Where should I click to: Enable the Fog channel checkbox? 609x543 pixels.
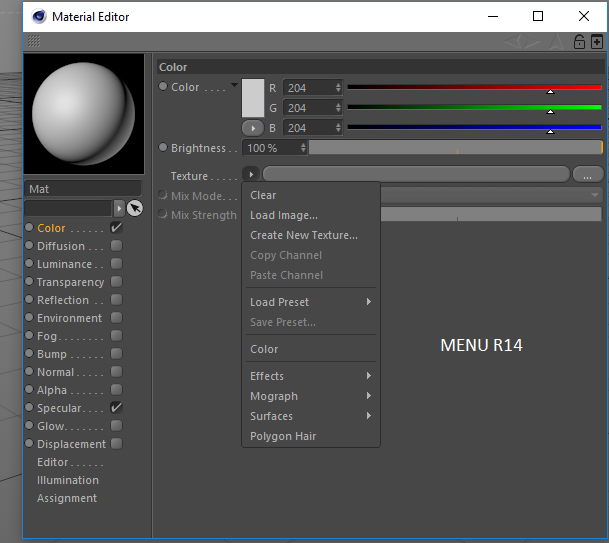click(x=116, y=335)
